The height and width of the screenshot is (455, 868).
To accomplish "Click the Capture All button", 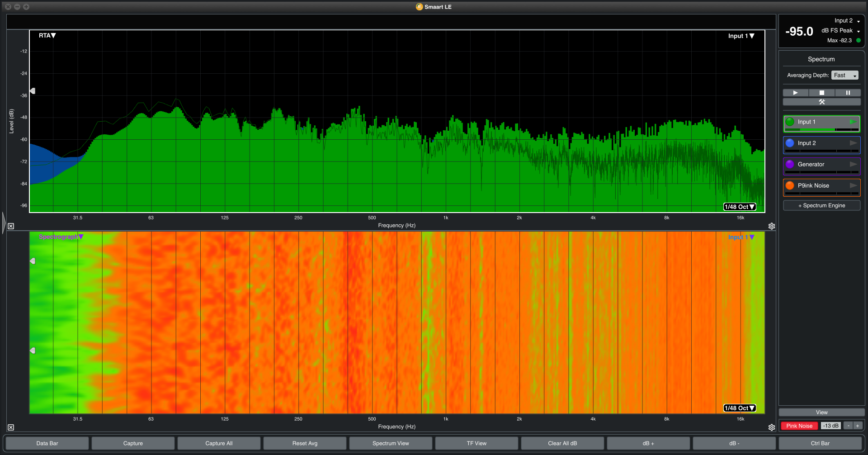I will [x=219, y=443].
